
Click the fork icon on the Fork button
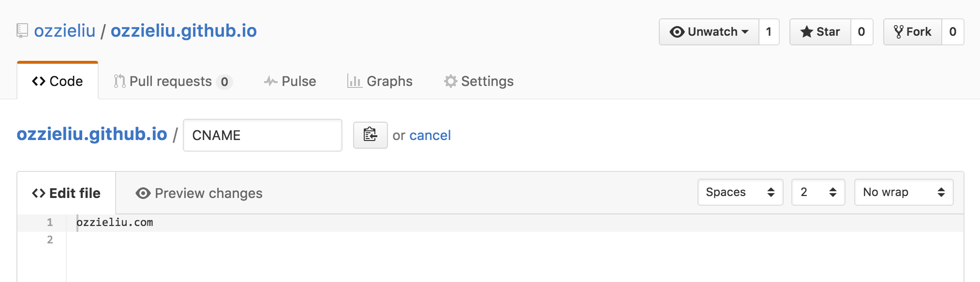coord(900,31)
